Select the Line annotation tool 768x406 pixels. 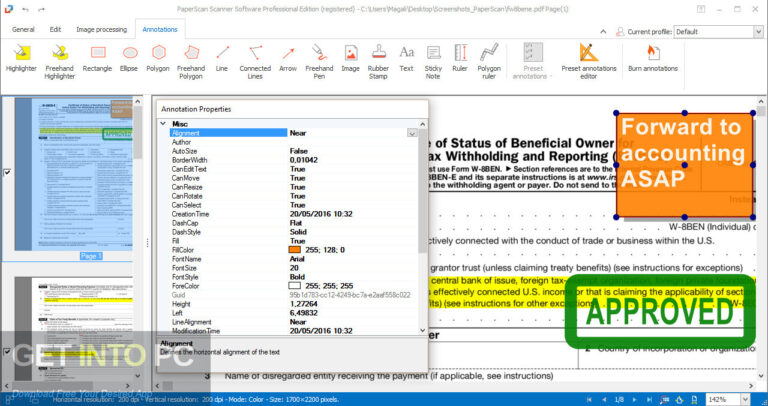coord(222,58)
